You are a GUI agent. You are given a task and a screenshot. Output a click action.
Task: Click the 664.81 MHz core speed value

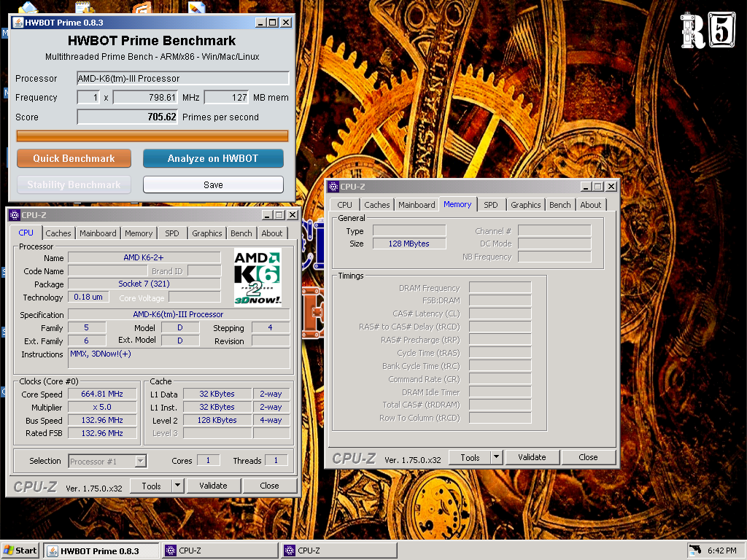point(102,394)
